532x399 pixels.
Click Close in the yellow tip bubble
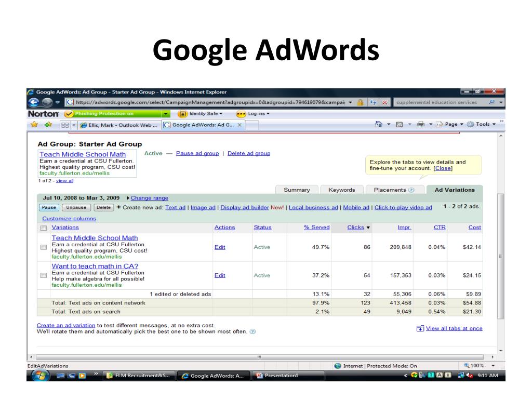point(443,168)
